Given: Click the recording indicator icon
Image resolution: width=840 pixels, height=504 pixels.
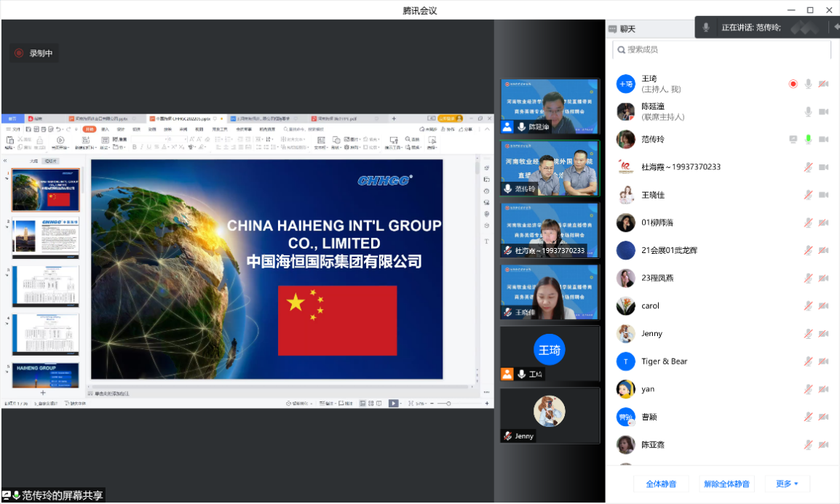Looking at the screenshot, I should pyautogui.click(x=19, y=53).
